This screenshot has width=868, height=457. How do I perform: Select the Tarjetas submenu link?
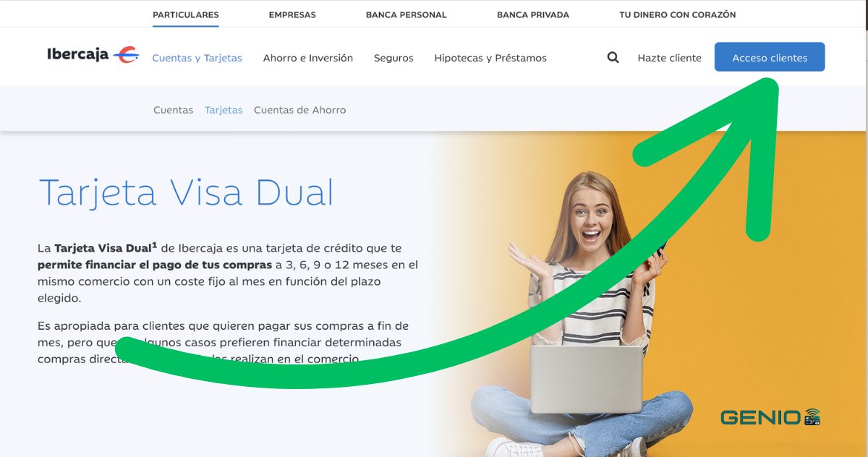pos(224,110)
